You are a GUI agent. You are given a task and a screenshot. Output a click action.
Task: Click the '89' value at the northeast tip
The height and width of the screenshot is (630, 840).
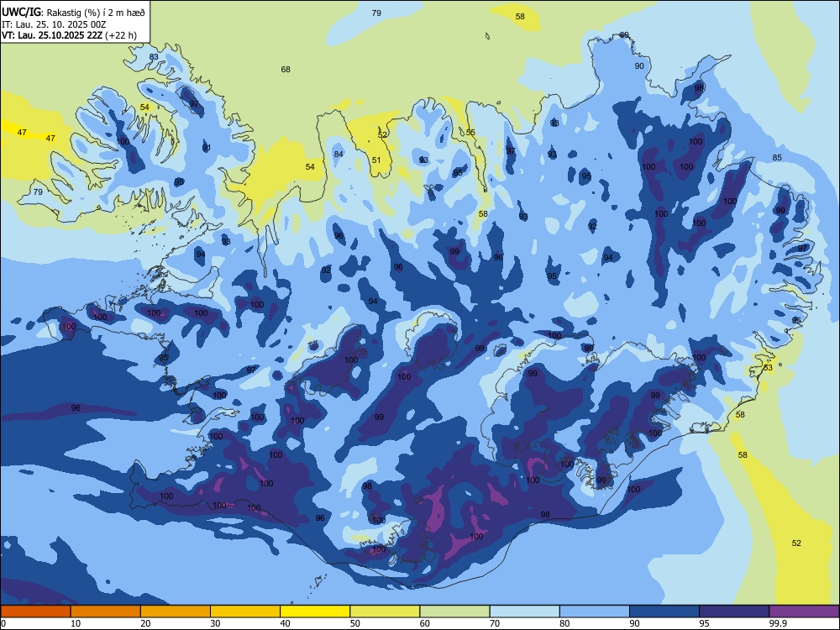click(624, 35)
